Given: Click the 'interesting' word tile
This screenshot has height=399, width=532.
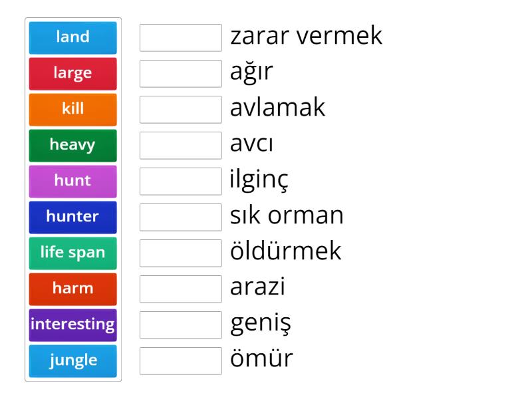Looking at the screenshot, I should pos(73,325).
